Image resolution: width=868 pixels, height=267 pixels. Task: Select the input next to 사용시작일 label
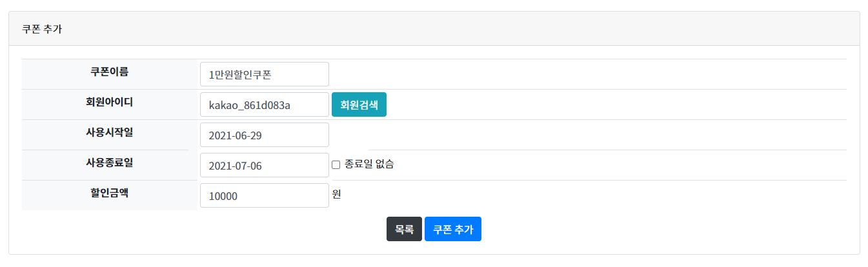click(265, 135)
